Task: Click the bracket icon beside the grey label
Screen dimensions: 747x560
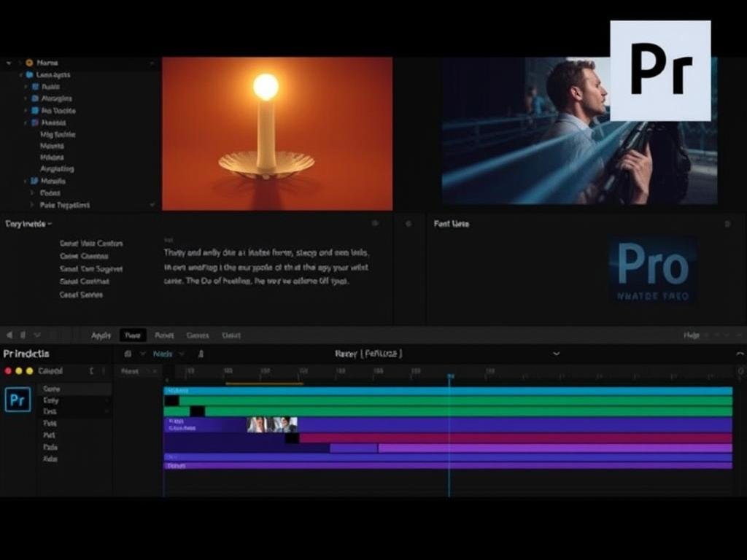Action: [x=91, y=371]
